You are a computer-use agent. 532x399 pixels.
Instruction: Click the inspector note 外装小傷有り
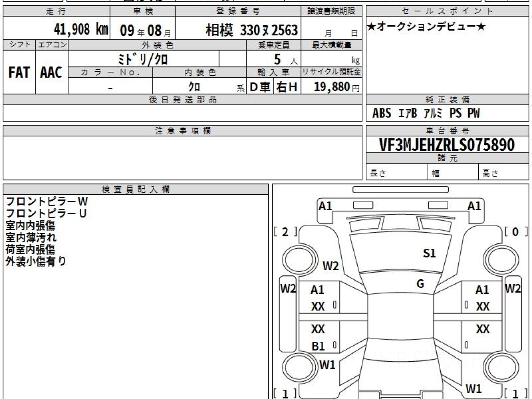[x=36, y=262]
